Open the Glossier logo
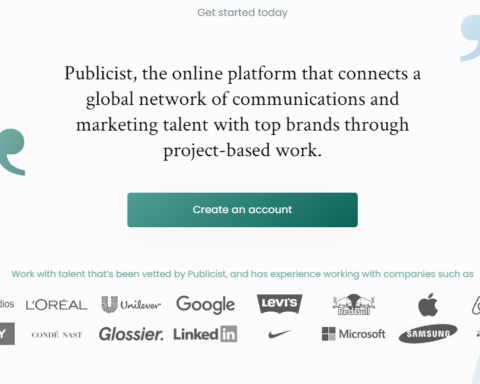This screenshot has width=480, height=384. click(x=131, y=334)
